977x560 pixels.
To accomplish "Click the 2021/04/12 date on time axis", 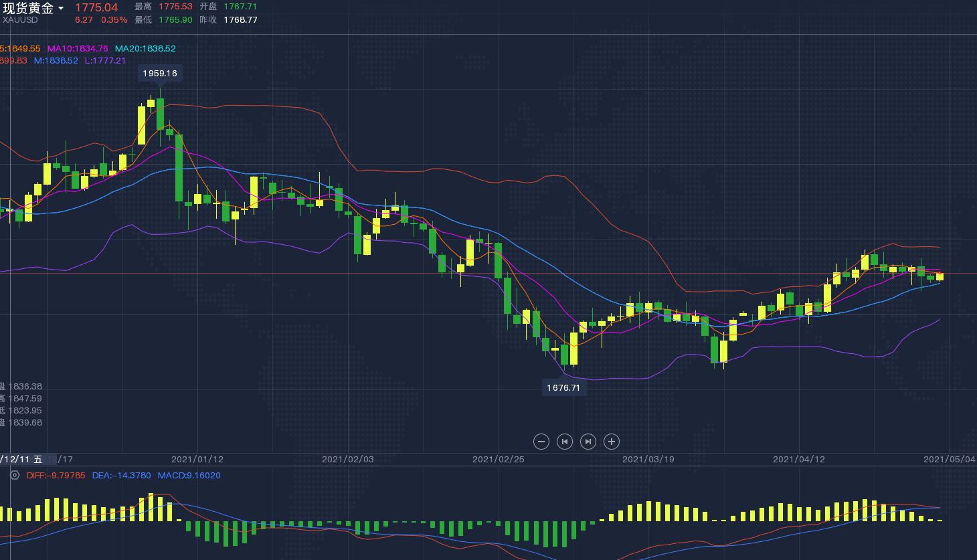I will 799,460.
